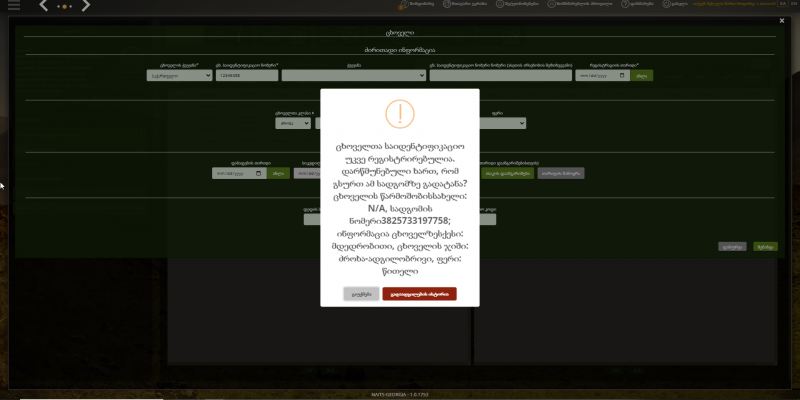Click the registration date field
The height and width of the screenshot is (400, 800).
click(603, 76)
